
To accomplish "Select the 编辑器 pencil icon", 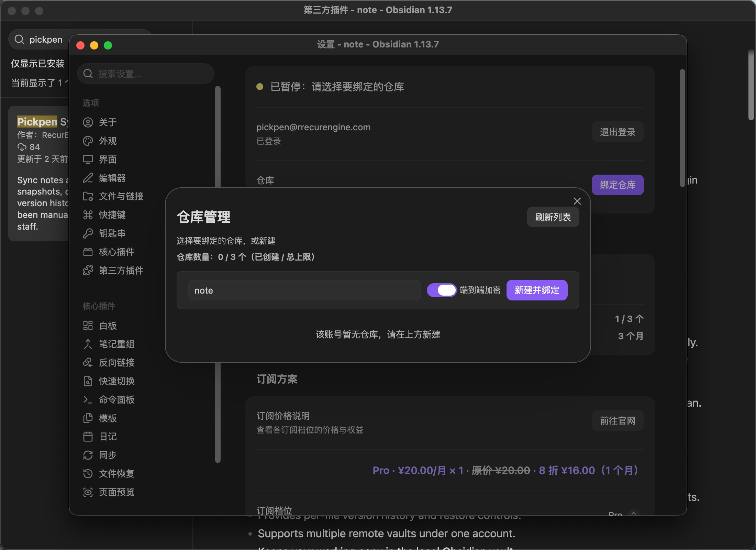I will 88,178.
